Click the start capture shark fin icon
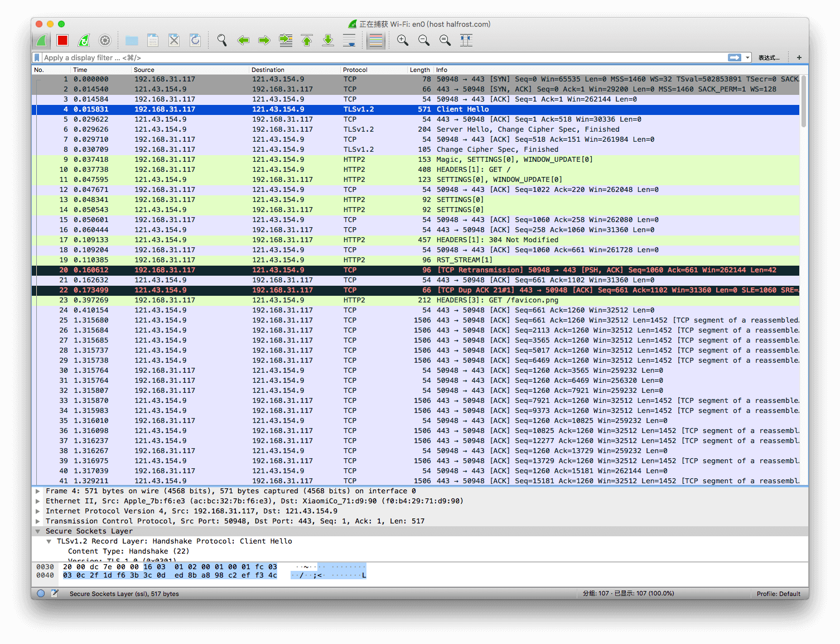840x644 pixels. point(41,40)
